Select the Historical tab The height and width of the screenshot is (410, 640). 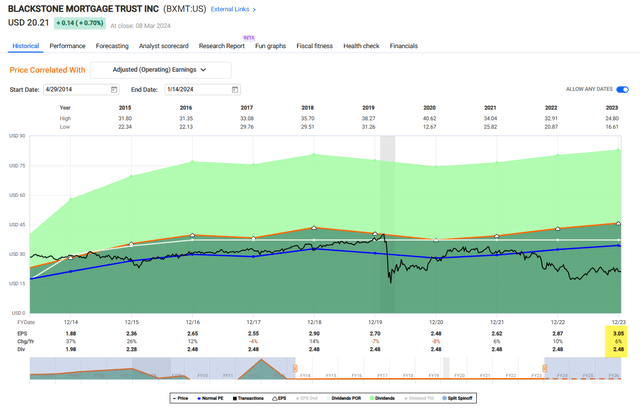tap(26, 46)
